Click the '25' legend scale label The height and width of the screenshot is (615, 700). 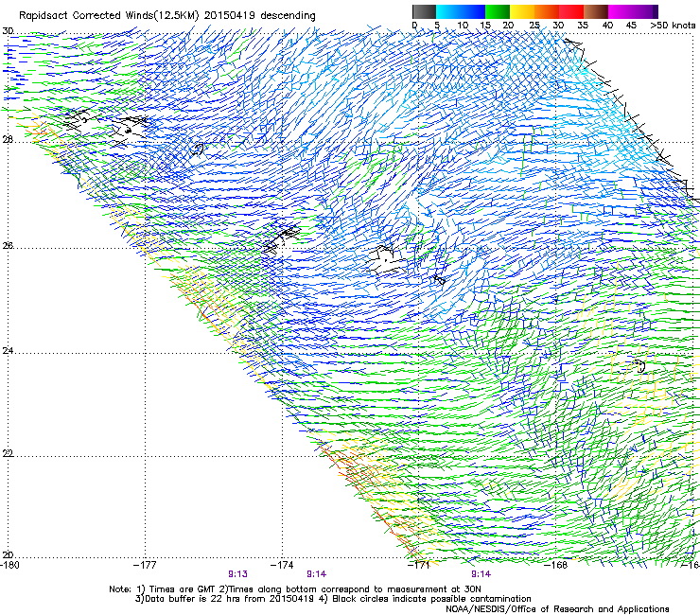[534, 25]
